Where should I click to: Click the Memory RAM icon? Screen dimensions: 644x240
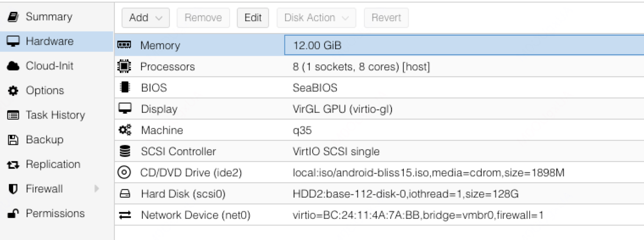tap(124, 45)
